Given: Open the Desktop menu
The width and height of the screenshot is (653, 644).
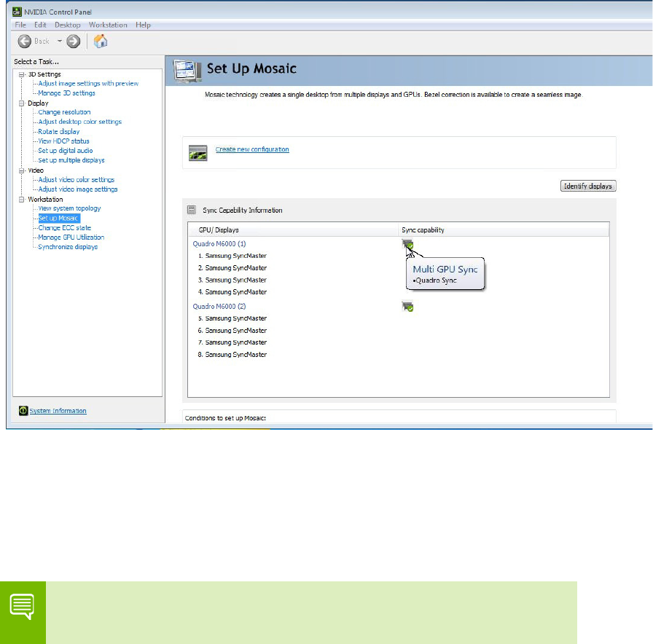Looking at the screenshot, I should point(68,25).
